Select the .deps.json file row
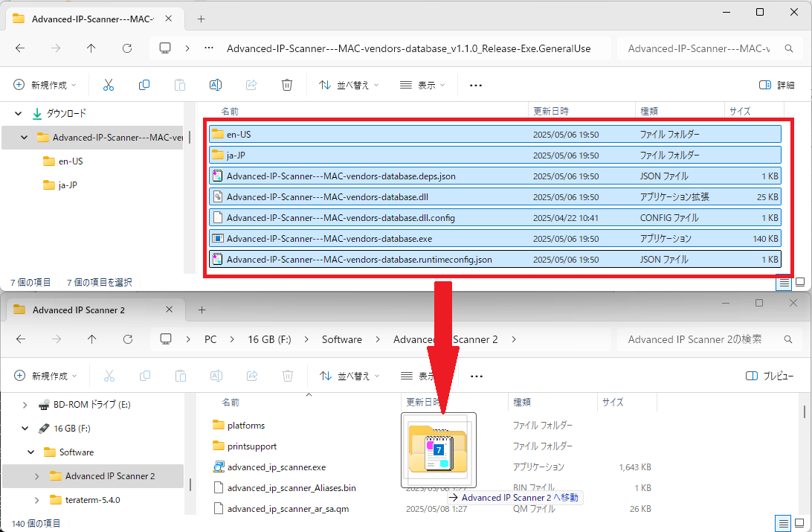 click(495, 176)
